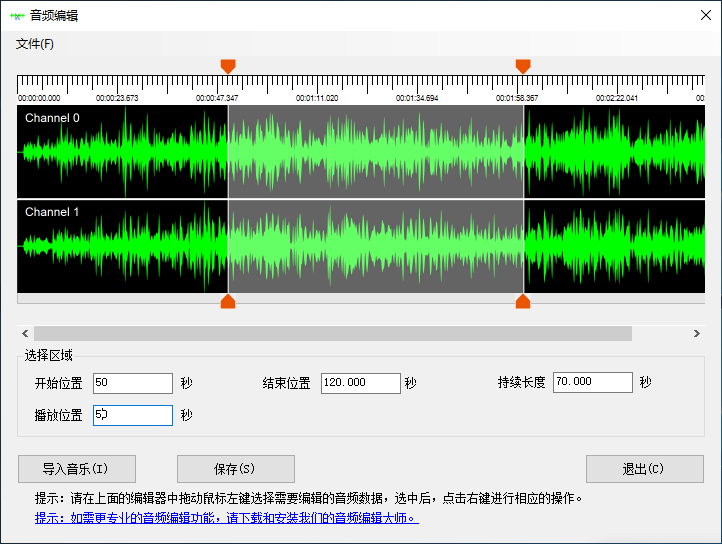
Task: Open the 文件(F) menu
Action: click(x=35, y=44)
